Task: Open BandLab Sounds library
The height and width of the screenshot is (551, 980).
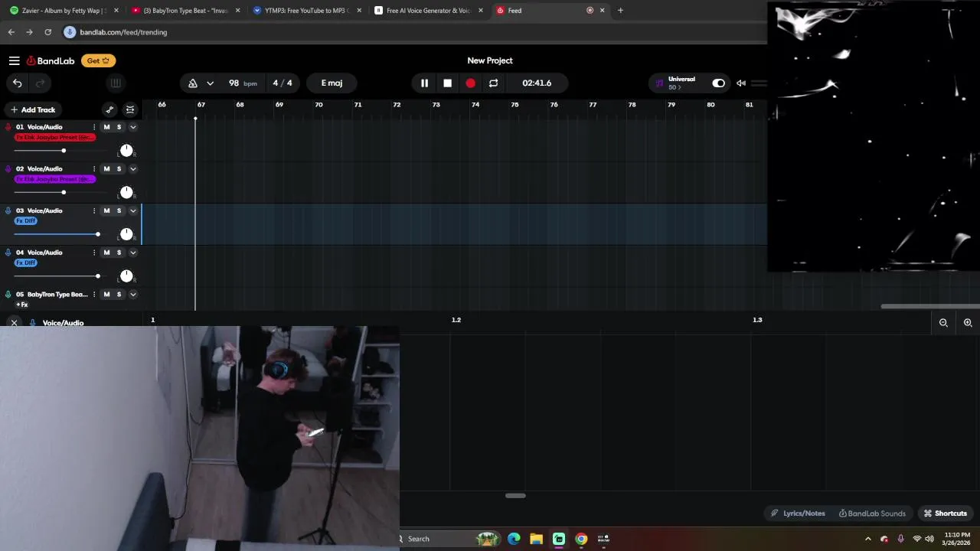Action: point(872,514)
